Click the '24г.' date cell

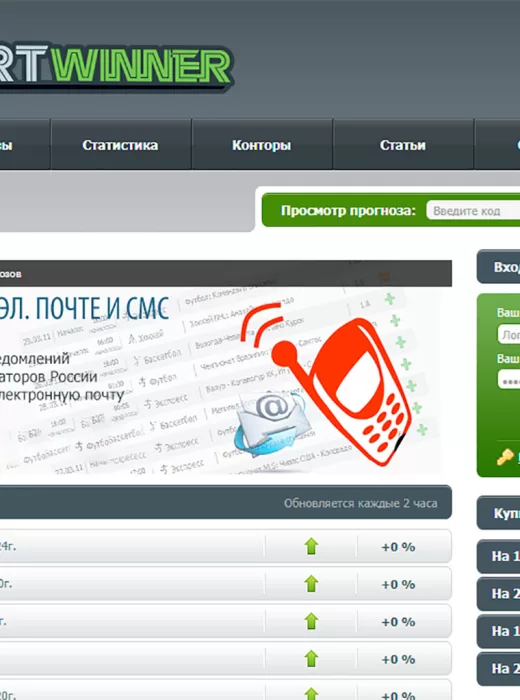point(8,546)
